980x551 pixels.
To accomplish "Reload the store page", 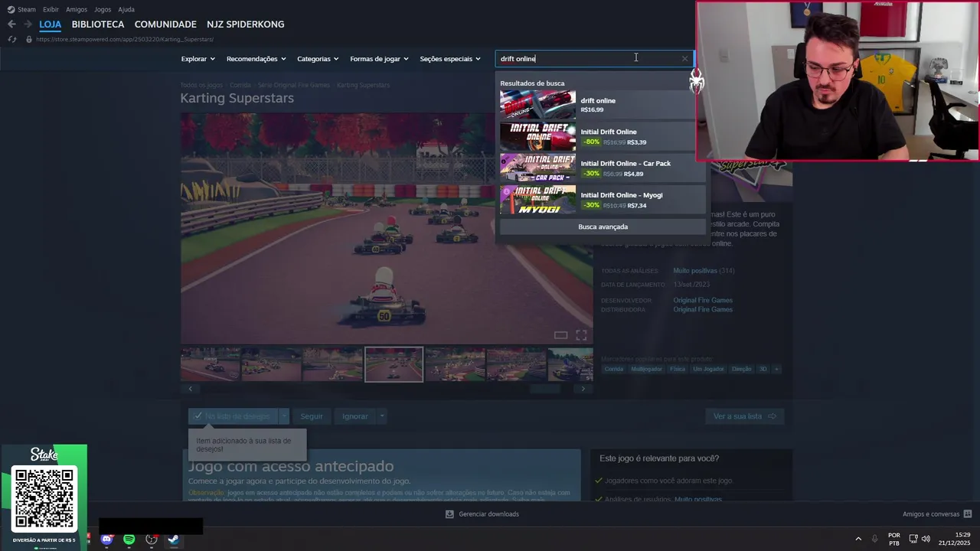I will [11, 39].
